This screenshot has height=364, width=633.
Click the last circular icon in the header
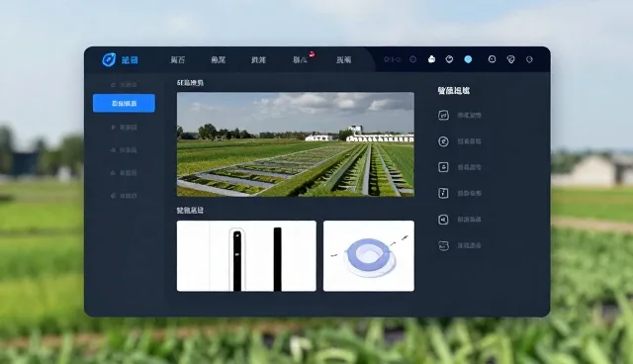click(530, 59)
